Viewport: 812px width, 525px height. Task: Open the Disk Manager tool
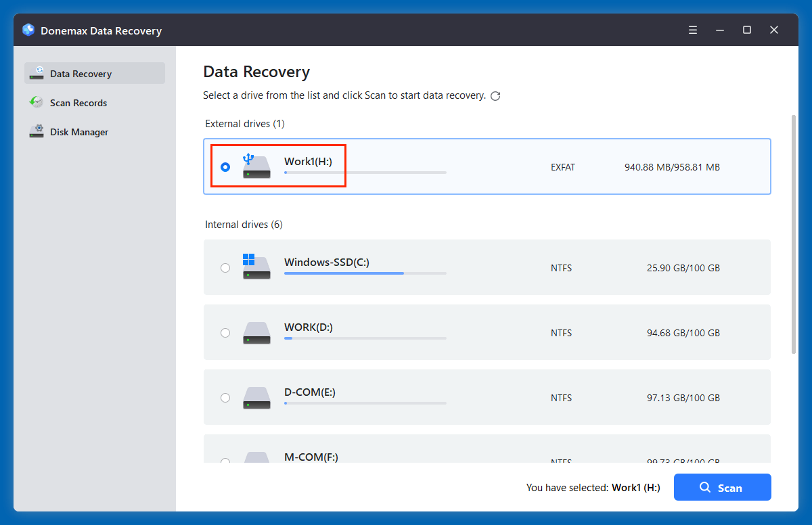coord(80,131)
